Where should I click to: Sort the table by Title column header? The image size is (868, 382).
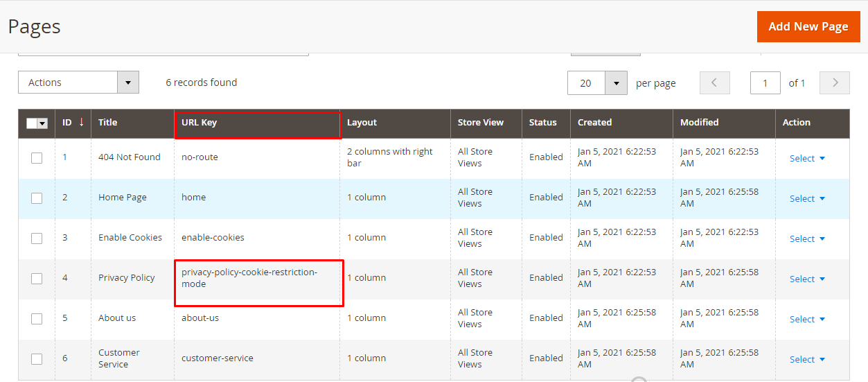point(107,123)
